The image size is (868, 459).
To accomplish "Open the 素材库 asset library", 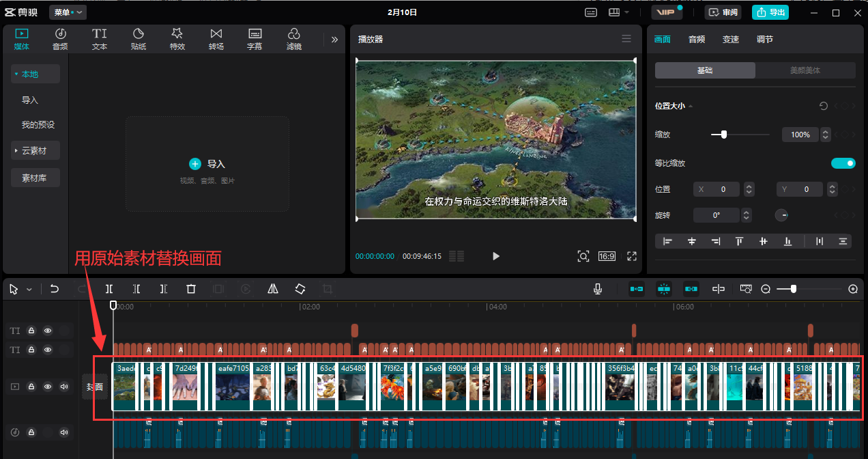I will (x=35, y=178).
